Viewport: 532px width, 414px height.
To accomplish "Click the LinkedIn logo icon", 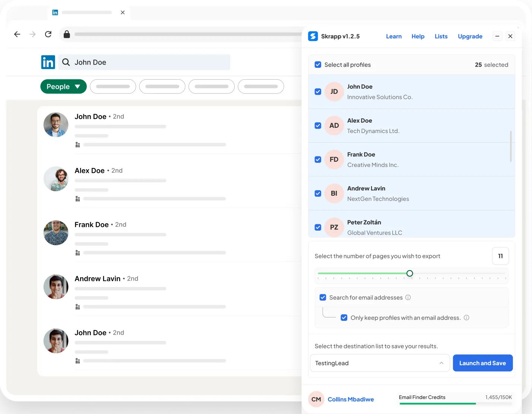I will pyautogui.click(x=48, y=62).
